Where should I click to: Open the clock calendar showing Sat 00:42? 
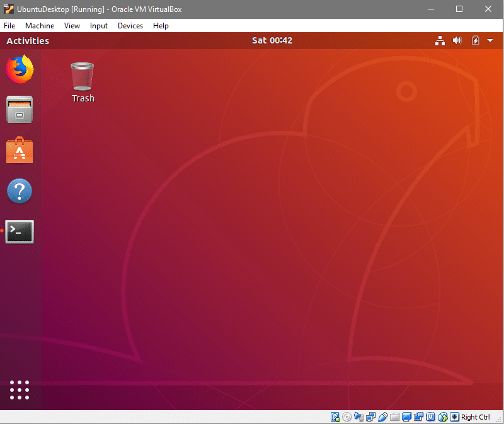pyautogui.click(x=272, y=41)
